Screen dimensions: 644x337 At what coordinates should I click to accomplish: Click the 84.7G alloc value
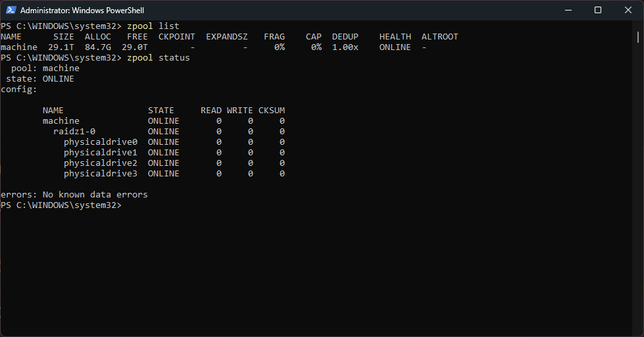point(98,47)
